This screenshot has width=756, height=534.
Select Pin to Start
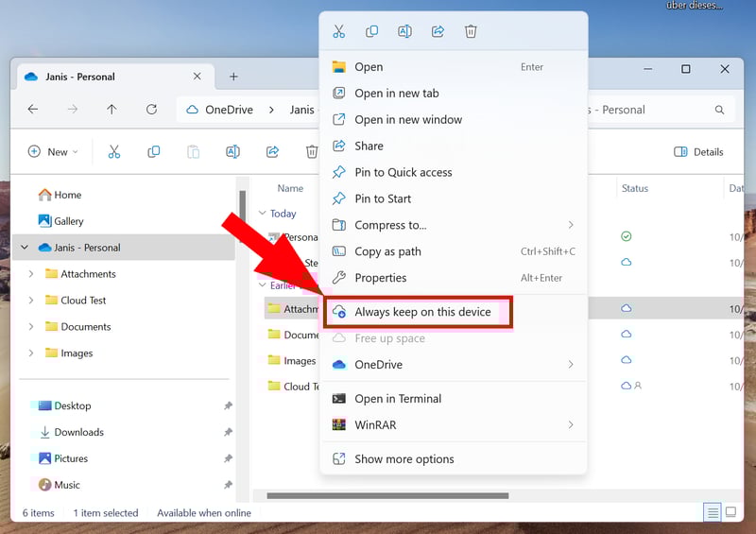click(454, 198)
